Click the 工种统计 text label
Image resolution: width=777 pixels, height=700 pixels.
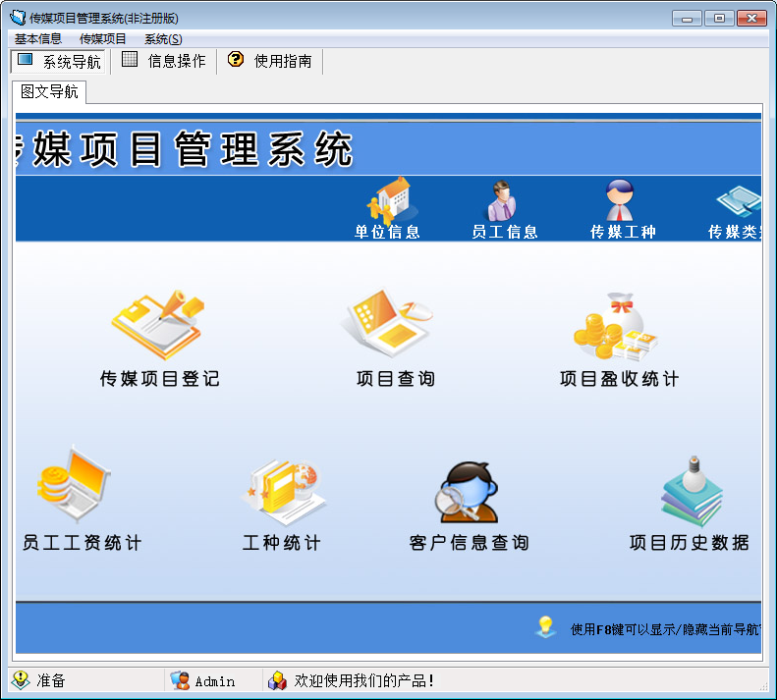coord(282,543)
